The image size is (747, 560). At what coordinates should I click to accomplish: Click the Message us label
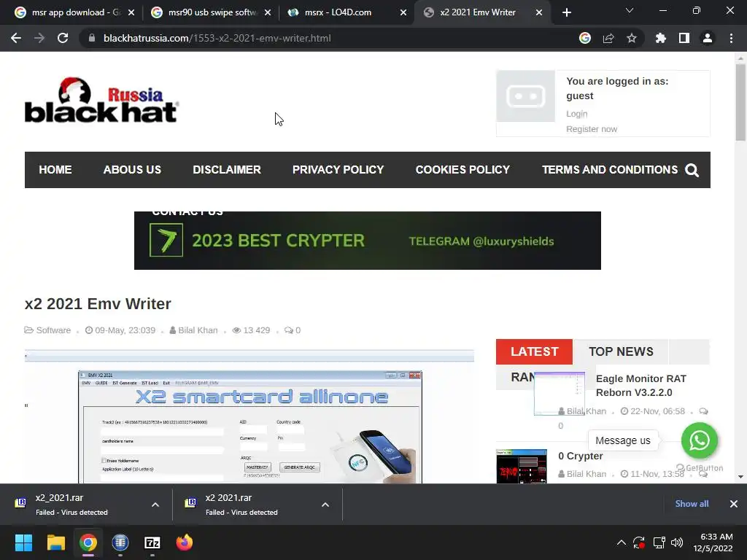623,440
